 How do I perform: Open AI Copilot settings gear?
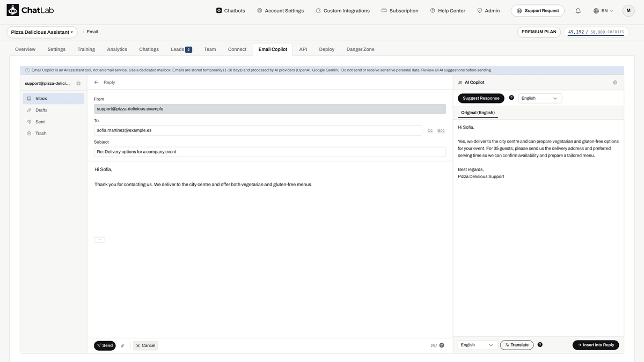[x=615, y=83]
